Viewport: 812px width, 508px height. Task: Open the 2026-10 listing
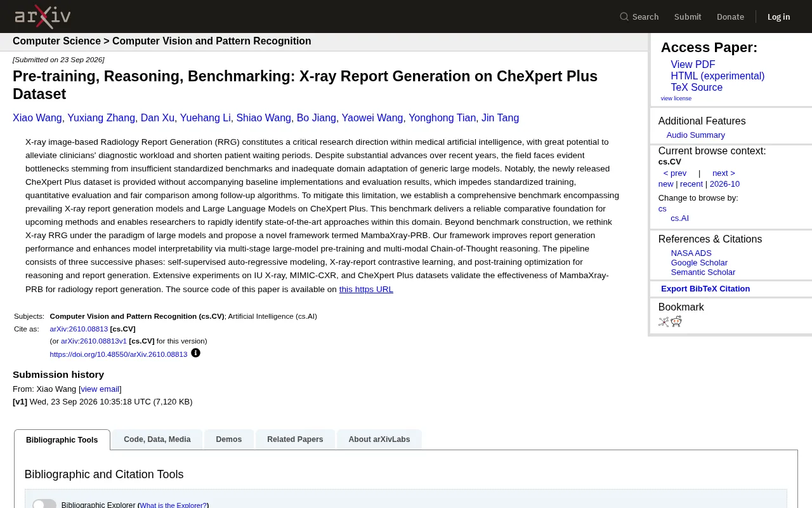coord(724,184)
